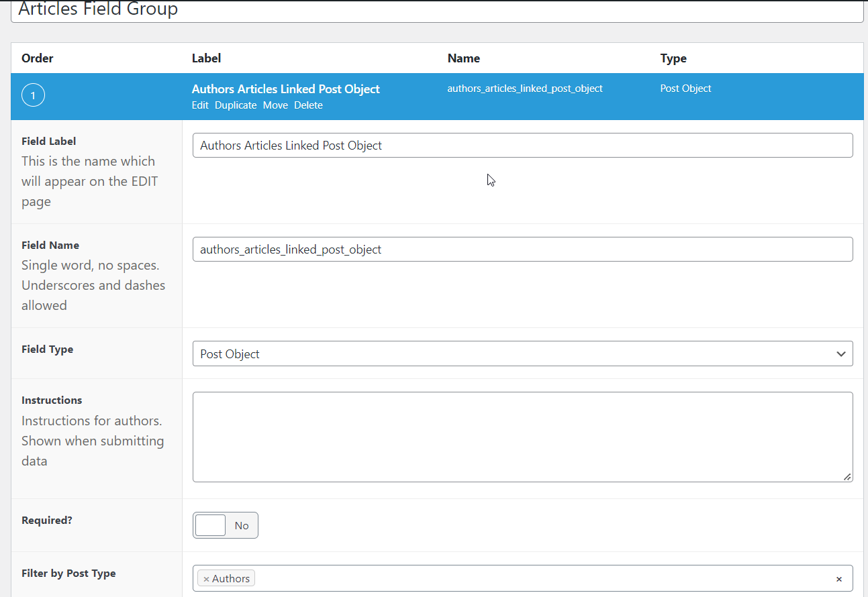Image resolution: width=868 pixels, height=597 pixels.
Task: Click the Move field link
Action: coord(275,105)
